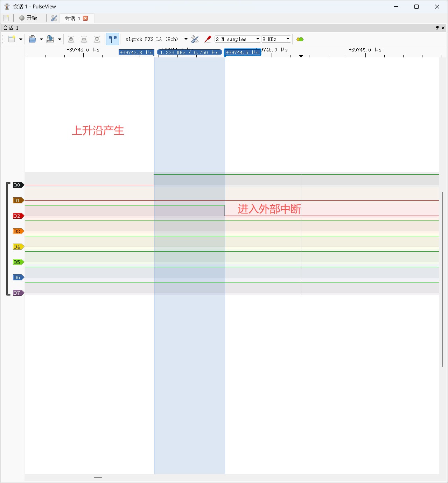Screen dimensions: 448x483
Task: Click the +39744.5 µs cursor marker
Action: point(242,52)
